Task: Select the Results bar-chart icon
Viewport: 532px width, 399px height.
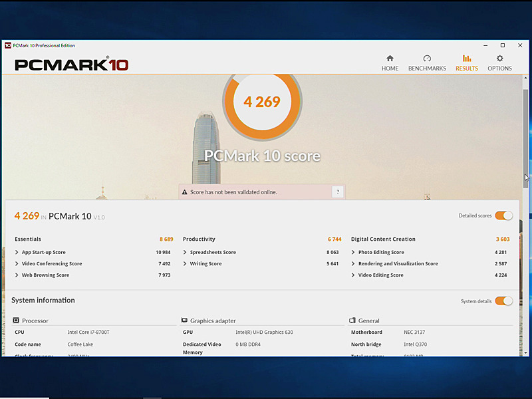Action: pos(466,60)
